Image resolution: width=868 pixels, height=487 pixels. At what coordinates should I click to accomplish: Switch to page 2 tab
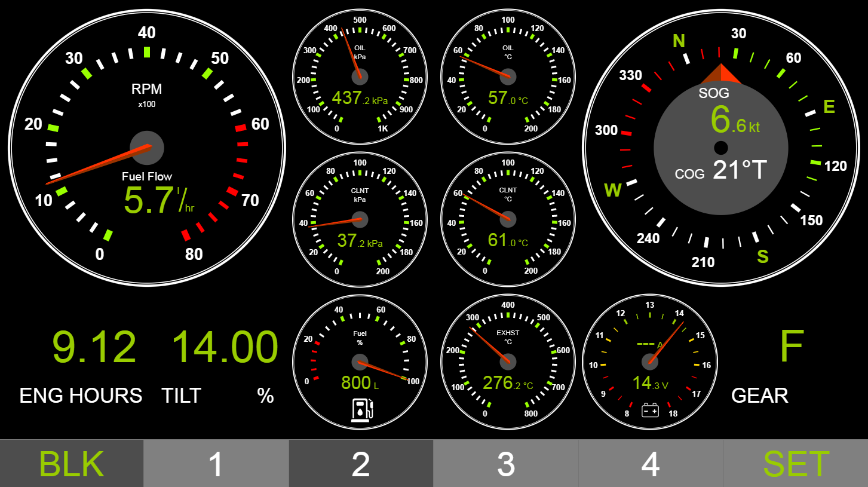[361, 464]
